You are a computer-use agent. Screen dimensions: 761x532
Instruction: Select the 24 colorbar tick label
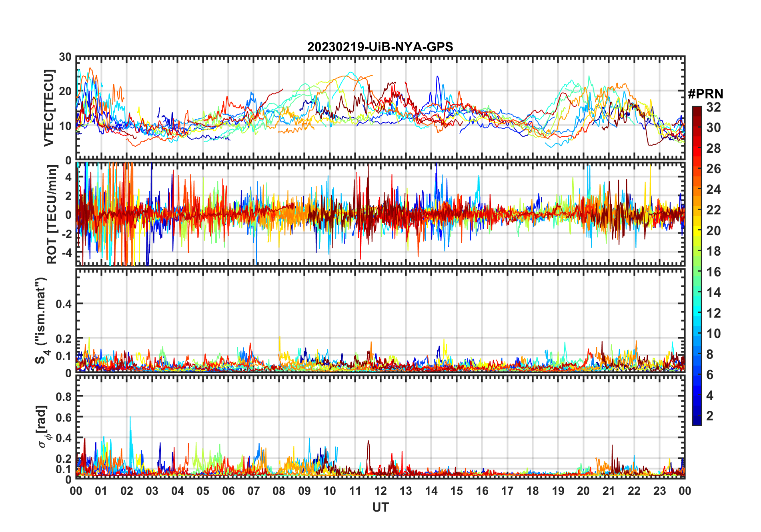[713, 189]
